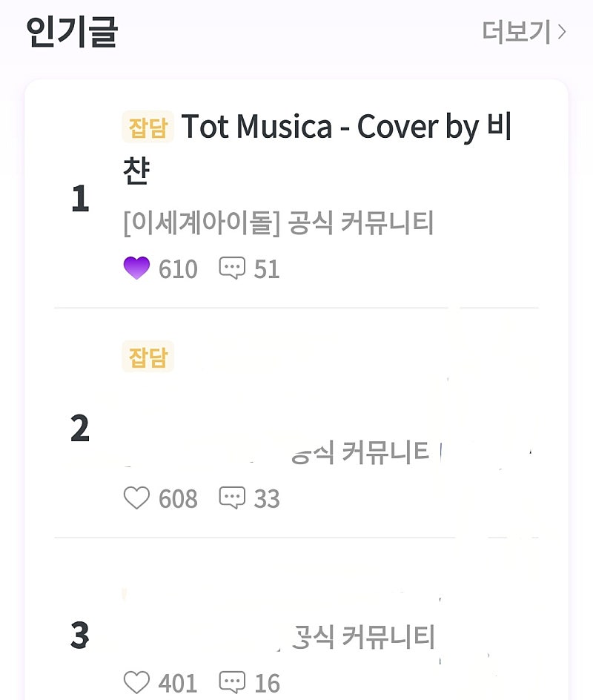Image resolution: width=593 pixels, height=700 pixels.
Task: Click the 610 like count
Action: pyautogui.click(x=178, y=269)
